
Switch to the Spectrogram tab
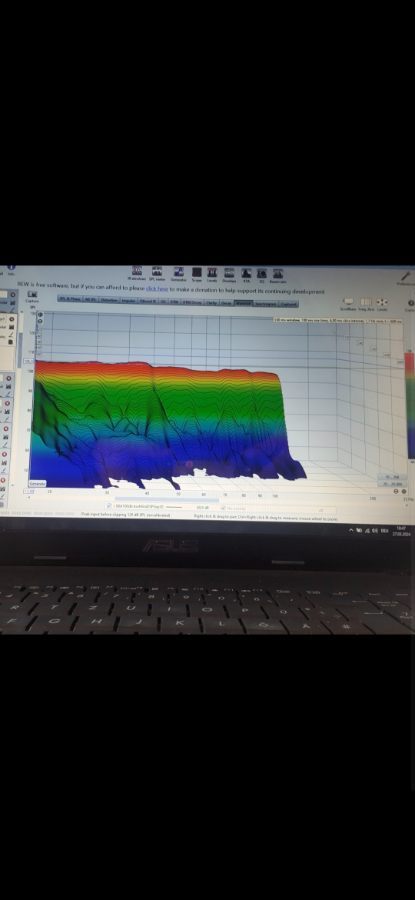[x=265, y=302]
